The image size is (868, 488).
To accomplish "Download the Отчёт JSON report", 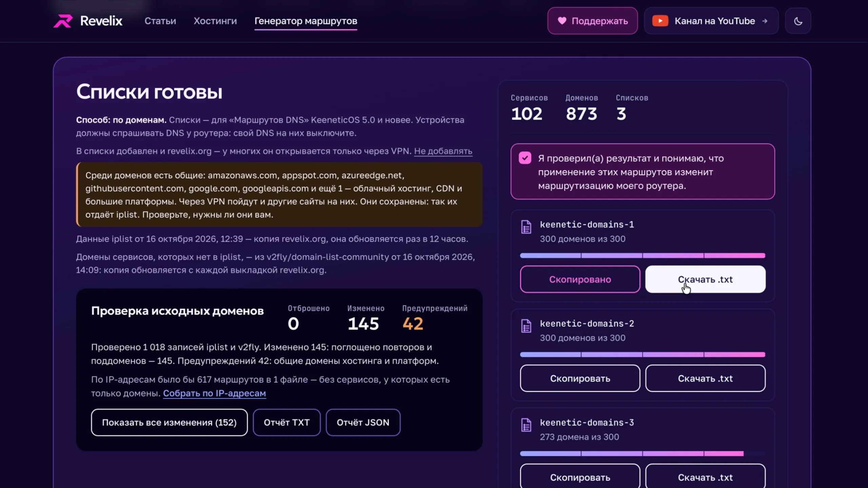I will click(363, 423).
